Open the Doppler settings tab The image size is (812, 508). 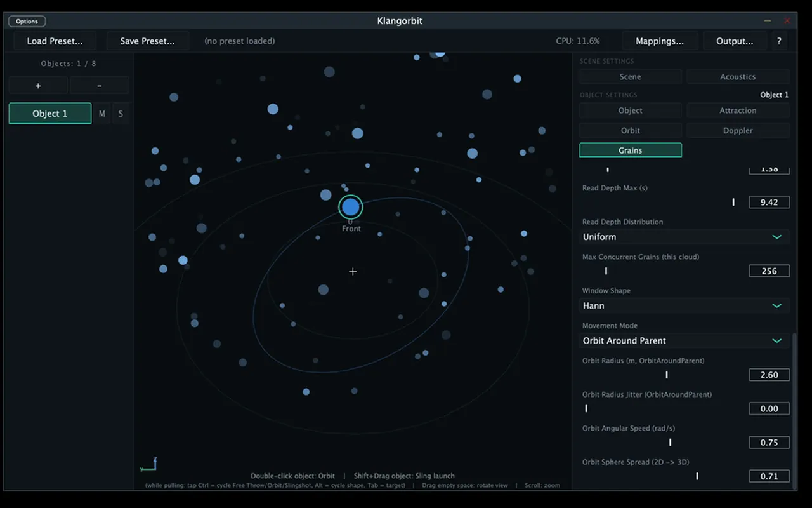pos(738,130)
